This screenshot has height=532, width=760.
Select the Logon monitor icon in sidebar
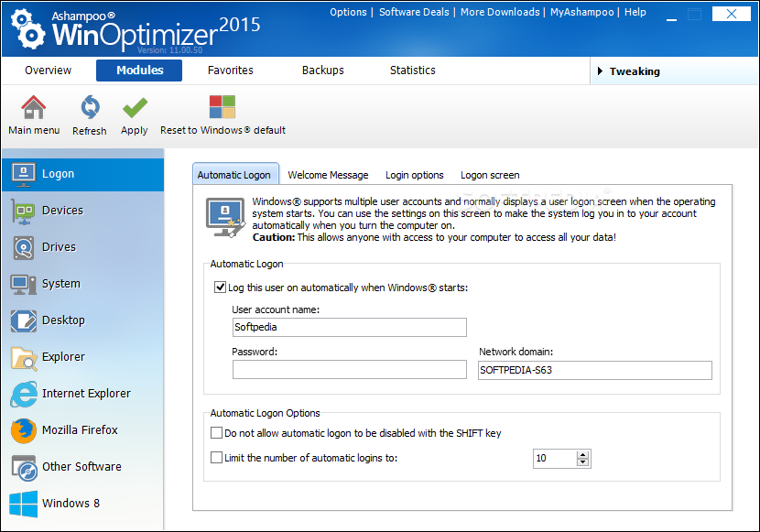(23, 174)
